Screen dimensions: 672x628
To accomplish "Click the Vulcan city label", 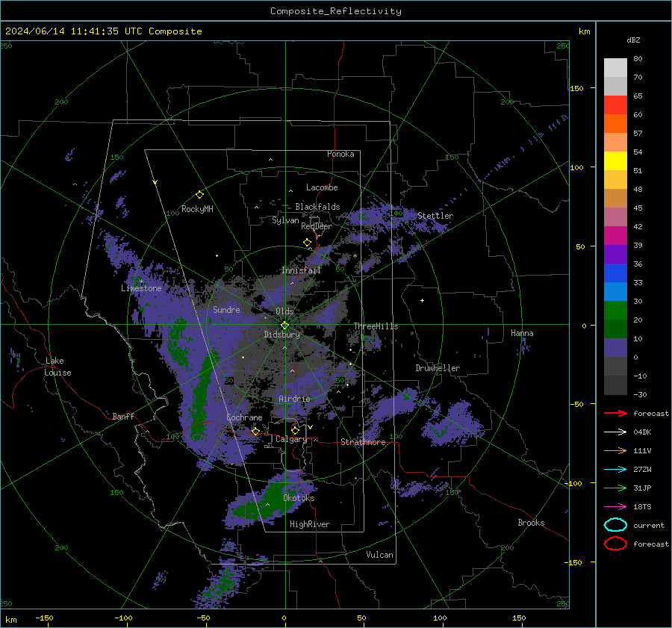I will point(379,555).
